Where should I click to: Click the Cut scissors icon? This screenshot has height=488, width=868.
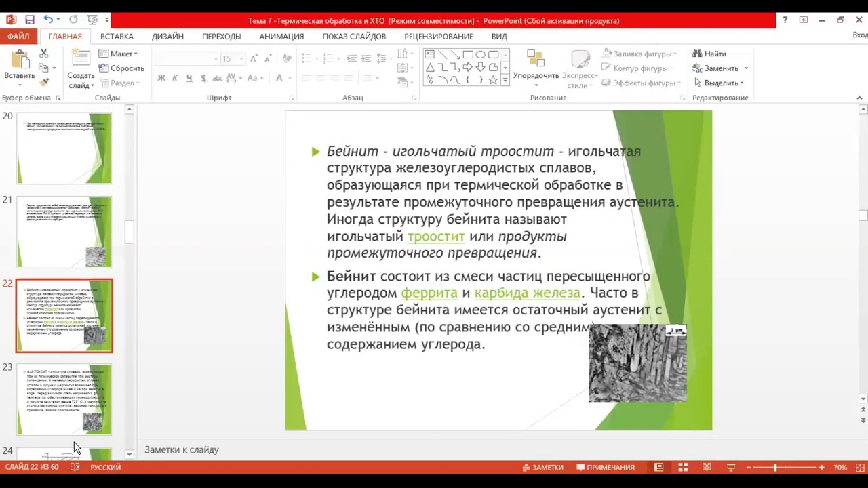click(x=44, y=54)
